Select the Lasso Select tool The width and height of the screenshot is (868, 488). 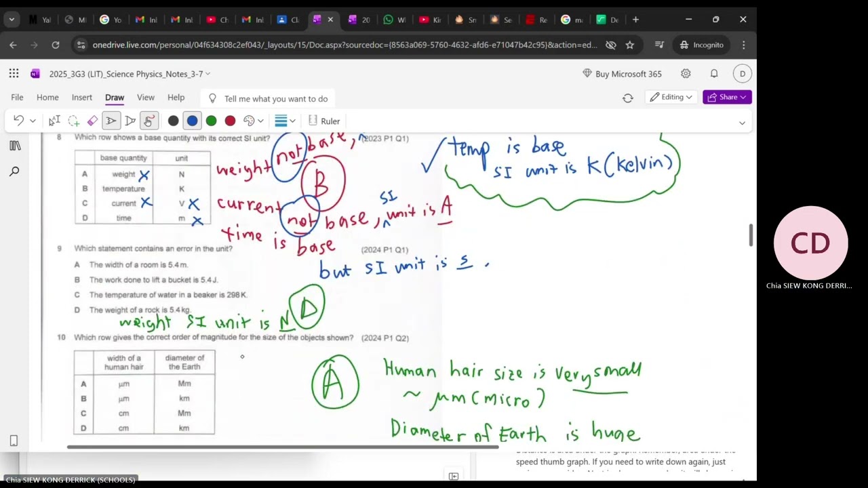click(73, 121)
